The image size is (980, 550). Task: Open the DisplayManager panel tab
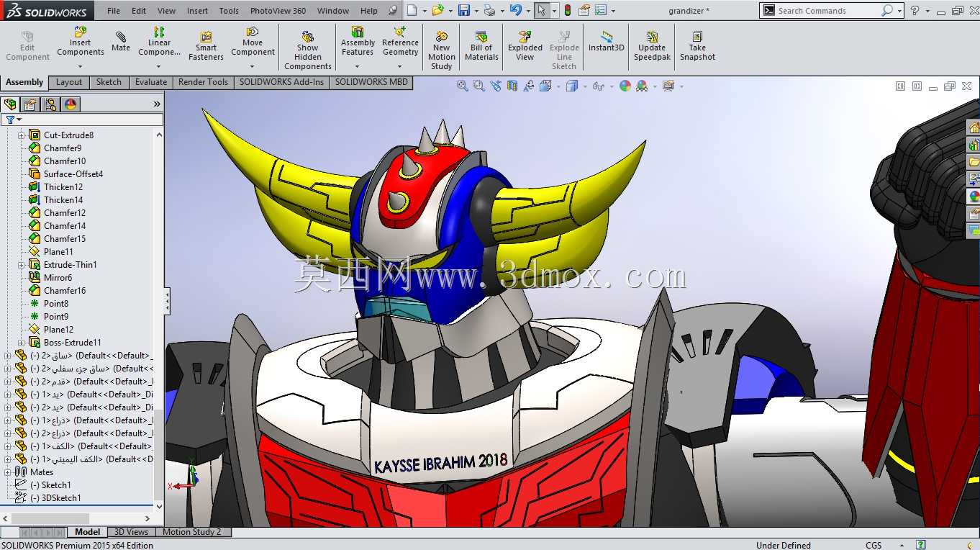(x=71, y=104)
